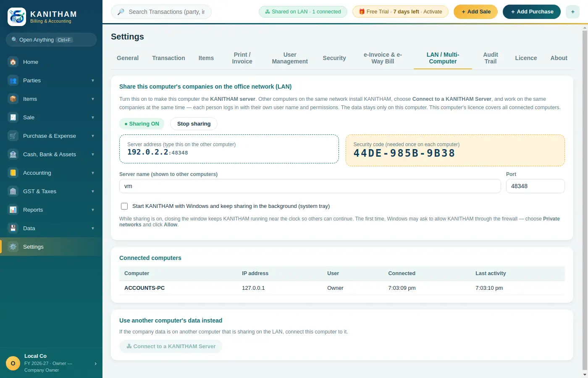
Task: Click the Shared on LAN status pill
Action: (303, 12)
